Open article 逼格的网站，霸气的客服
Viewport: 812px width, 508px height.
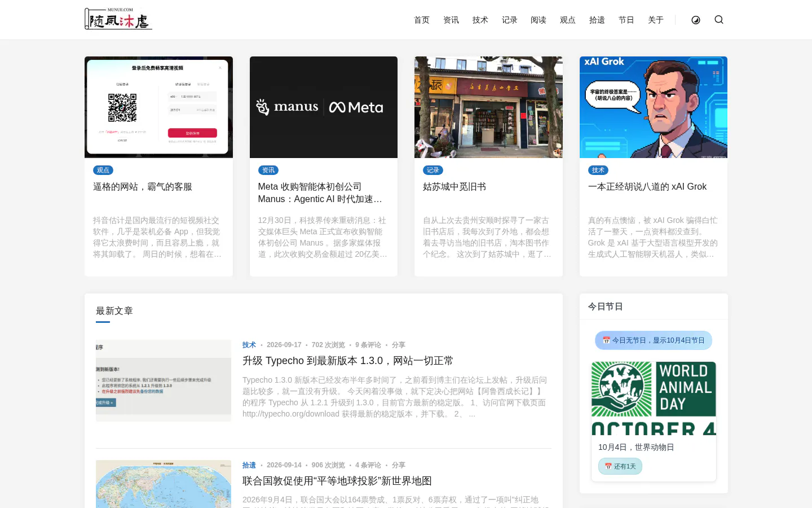[x=143, y=187]
